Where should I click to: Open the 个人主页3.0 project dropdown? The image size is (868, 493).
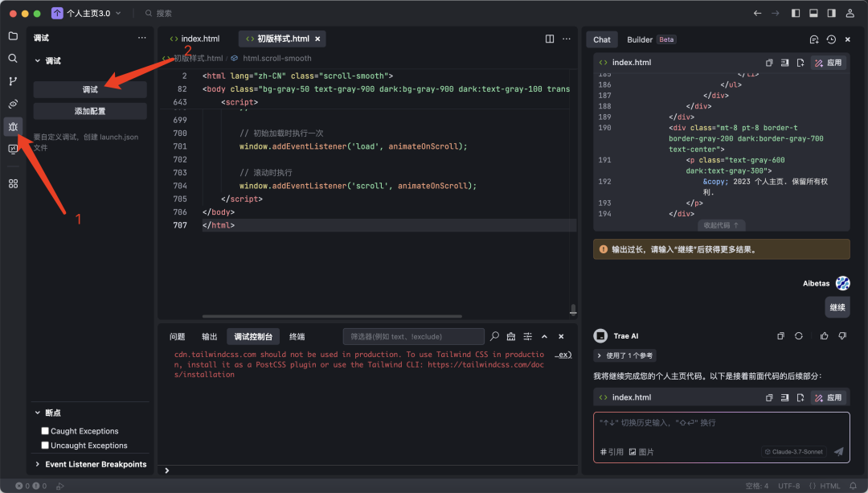coord(86,14)
